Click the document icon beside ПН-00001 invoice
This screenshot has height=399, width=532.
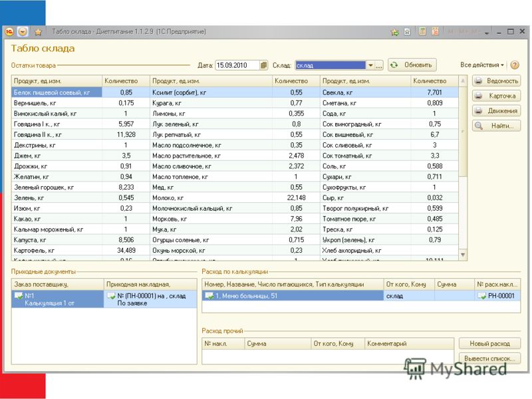click(111, 296)
